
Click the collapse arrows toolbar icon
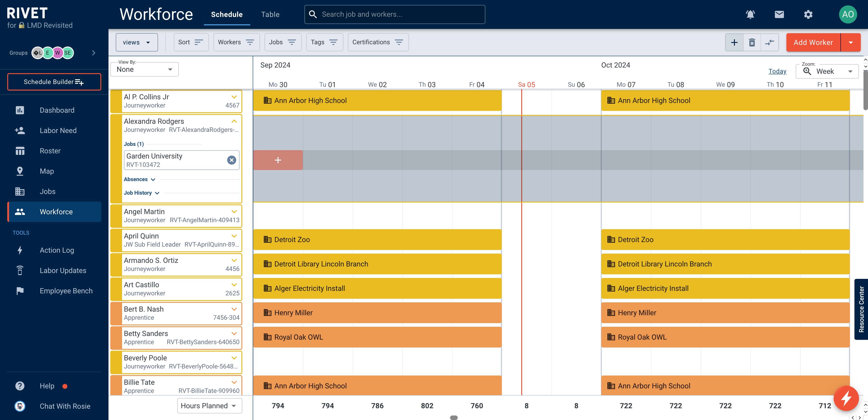coord(770,42)
